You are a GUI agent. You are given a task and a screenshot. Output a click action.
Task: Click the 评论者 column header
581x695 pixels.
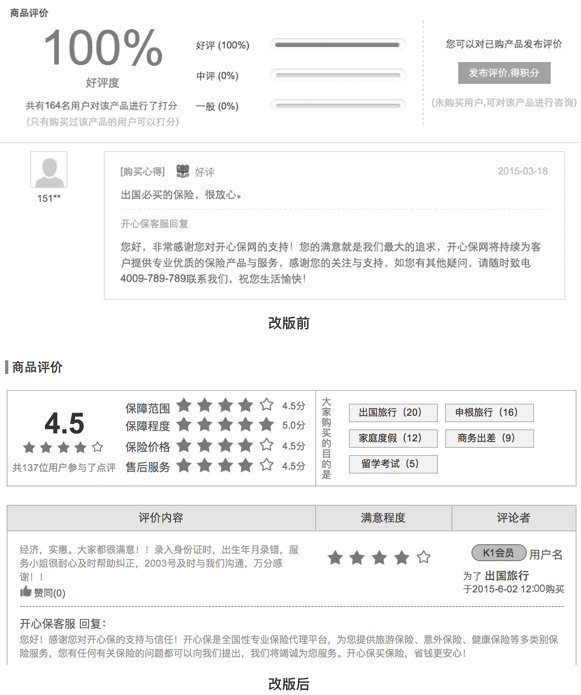(x=514, y=518)
